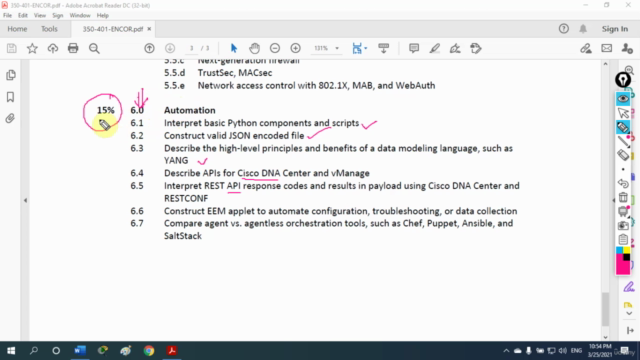
Task: Open Chrome from the taskbar
Action: pos(149,351)
